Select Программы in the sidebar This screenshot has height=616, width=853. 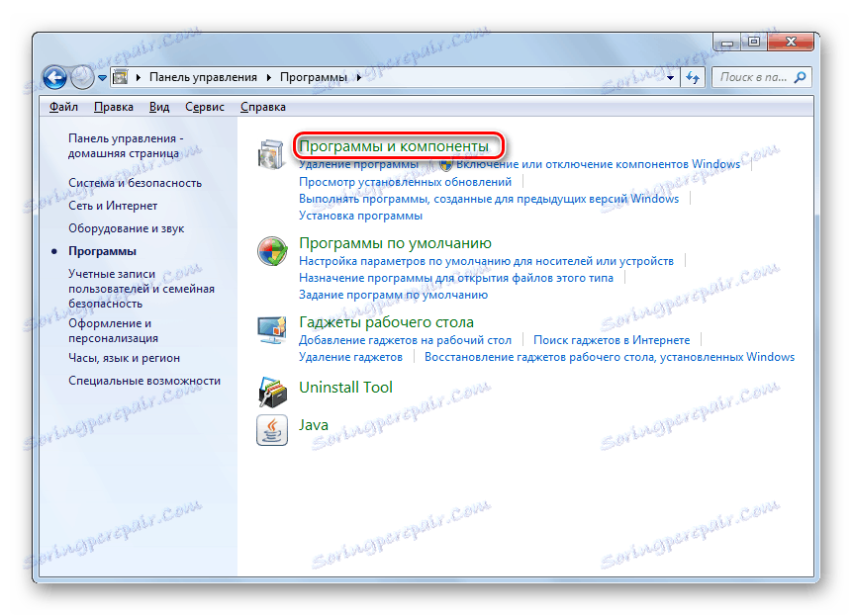(102, 251)
